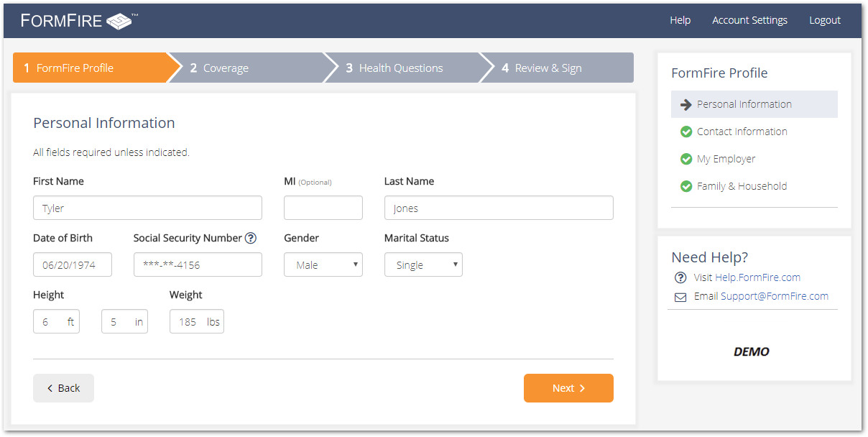Click the green checkmark beside My Employer
This screenshot has width=868, height=437.
pos(686,159)
